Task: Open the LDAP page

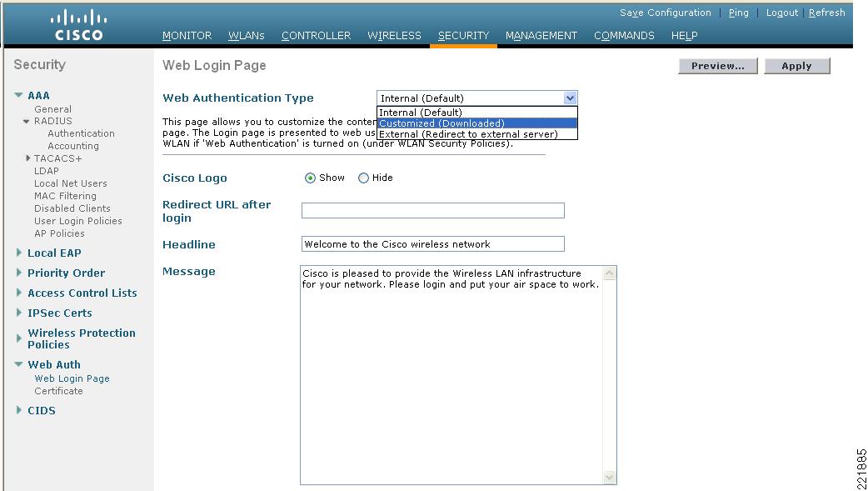Action: point(47,171)
